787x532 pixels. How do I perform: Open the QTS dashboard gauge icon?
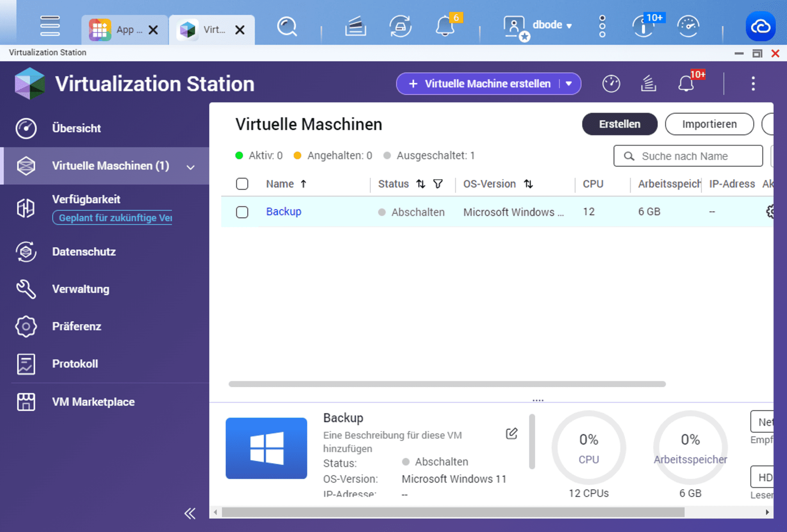coord(688,27)
